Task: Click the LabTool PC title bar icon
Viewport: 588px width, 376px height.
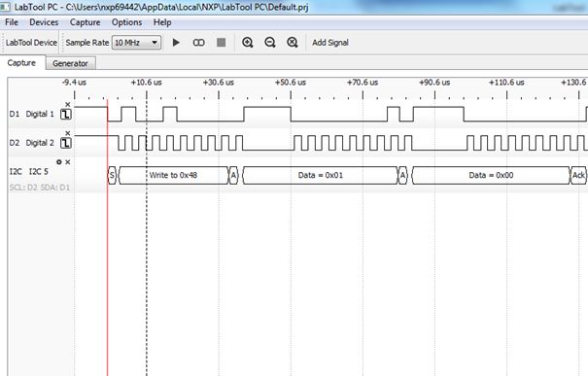Action: pos(5,7)
